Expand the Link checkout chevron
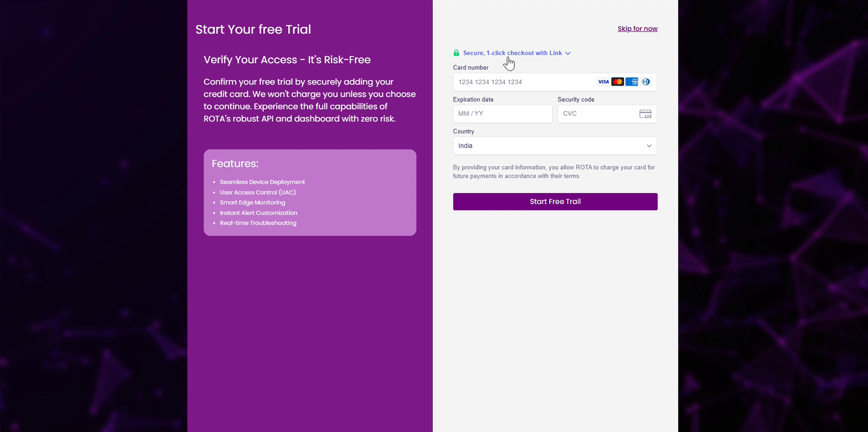The width and height of the screenshot is (868, 432). tap(568, 53)
